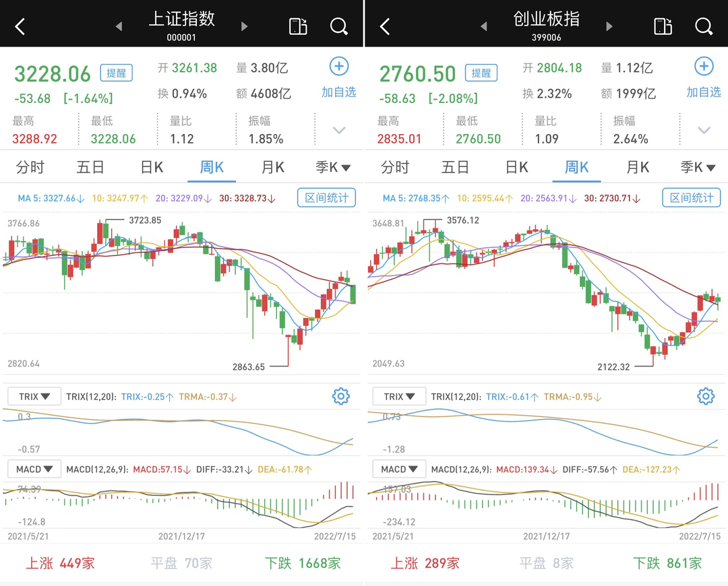
Task: Tap landscape view icon on 创业板指 header
Action: point(663,27)
